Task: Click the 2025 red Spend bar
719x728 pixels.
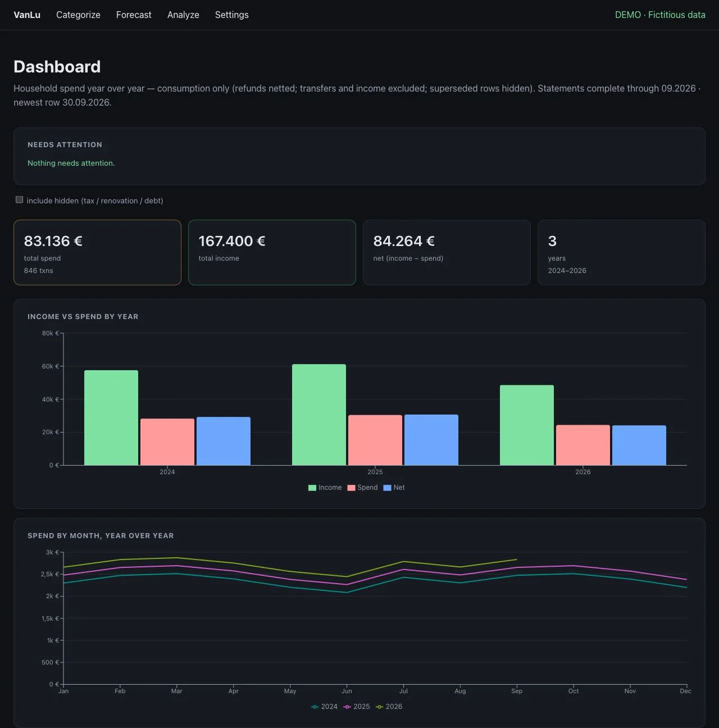Action: click(x=375, y=440)
